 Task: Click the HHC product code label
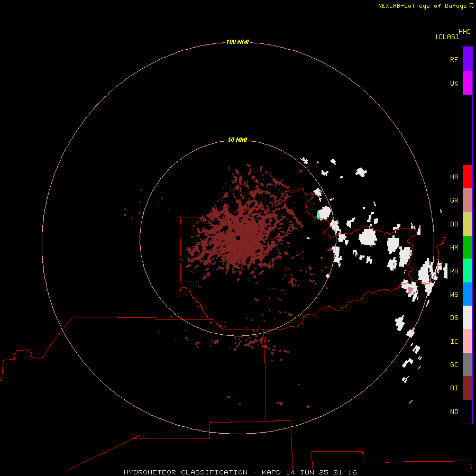(x=464, y=32)
